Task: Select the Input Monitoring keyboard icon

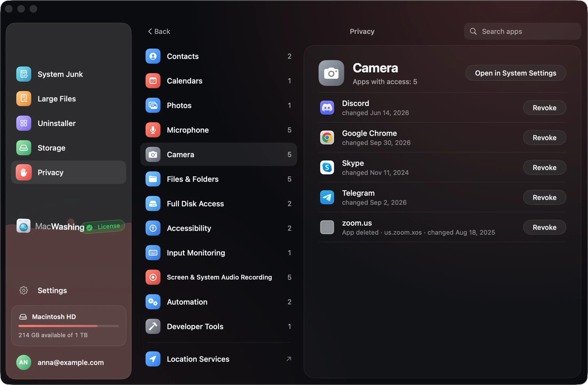Action: pos(153,253)
